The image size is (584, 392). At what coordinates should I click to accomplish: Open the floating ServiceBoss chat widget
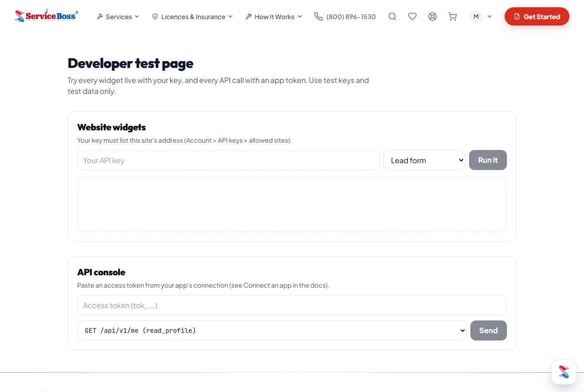(564, 372)
